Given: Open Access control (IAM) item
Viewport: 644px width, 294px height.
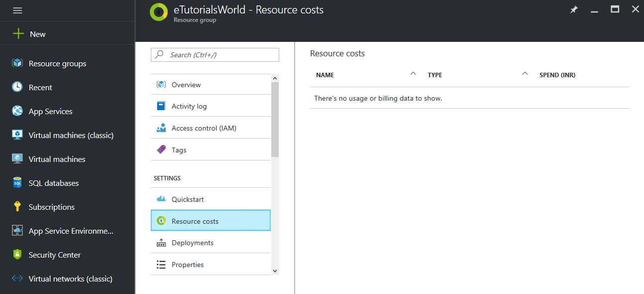Looking at the screenshot, I should 204,128.
